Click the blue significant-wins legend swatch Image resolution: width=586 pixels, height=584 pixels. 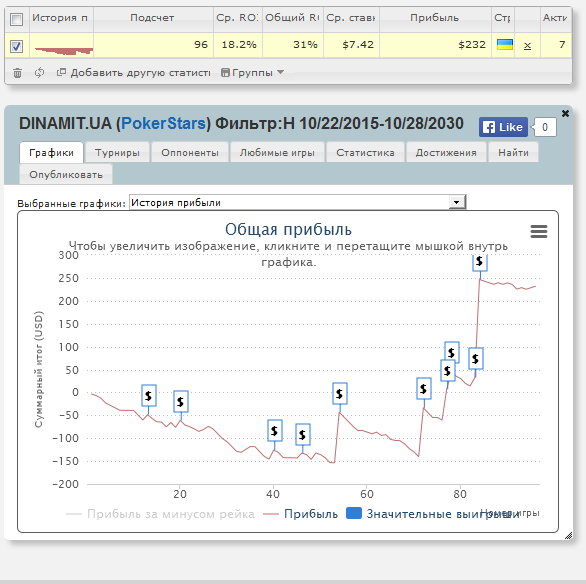pos(354,513)
